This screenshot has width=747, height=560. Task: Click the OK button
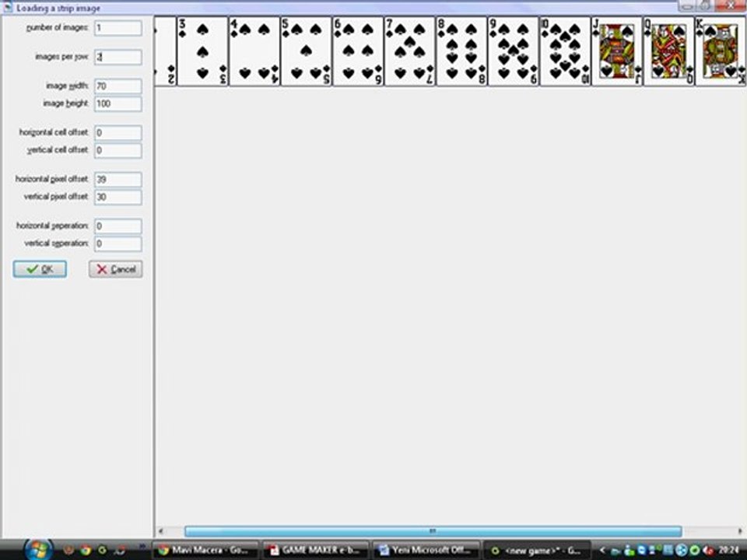click(40, 269)
